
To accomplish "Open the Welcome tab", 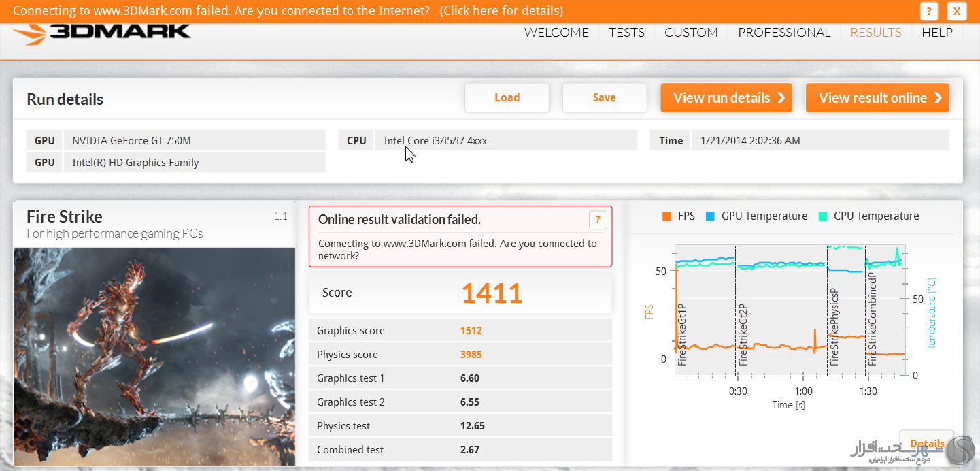I will click(556, 33).
